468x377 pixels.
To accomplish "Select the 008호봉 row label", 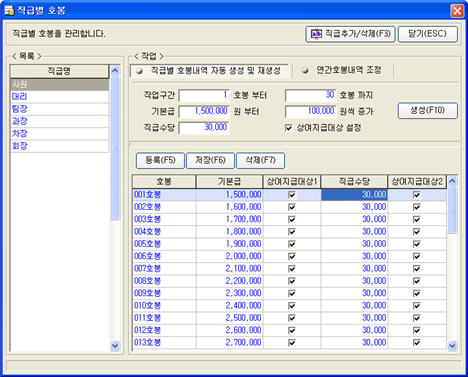I will pos(147,281).
